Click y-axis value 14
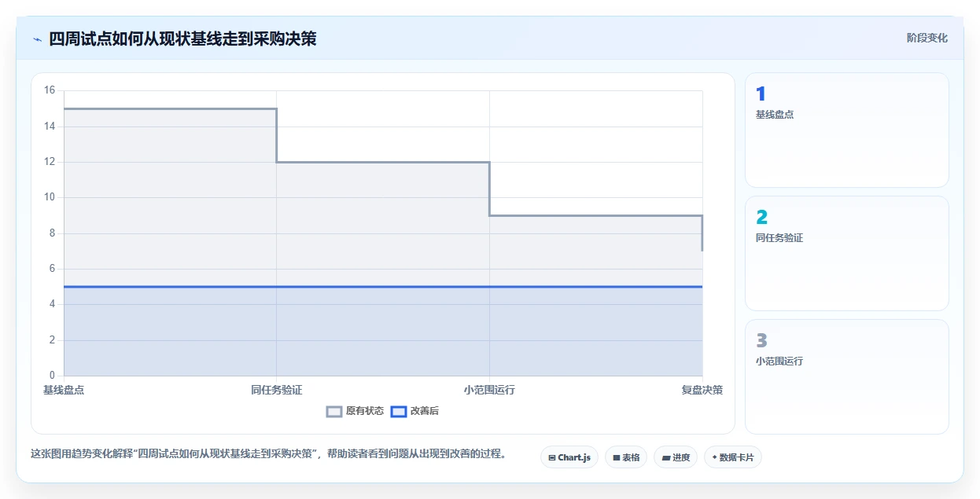The image size is (980, 499). (x=50, y=127)
